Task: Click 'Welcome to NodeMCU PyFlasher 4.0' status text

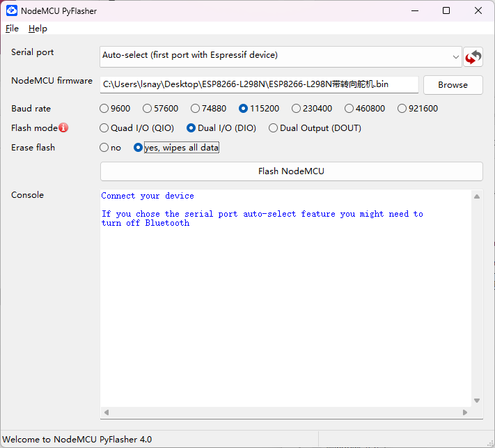Action: coord(77,440)
